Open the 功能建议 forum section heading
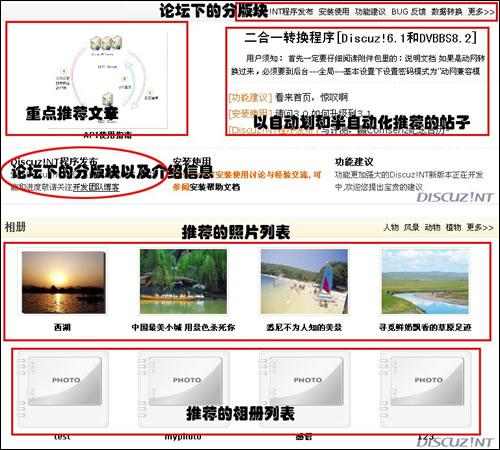 [x=354, y=162]
